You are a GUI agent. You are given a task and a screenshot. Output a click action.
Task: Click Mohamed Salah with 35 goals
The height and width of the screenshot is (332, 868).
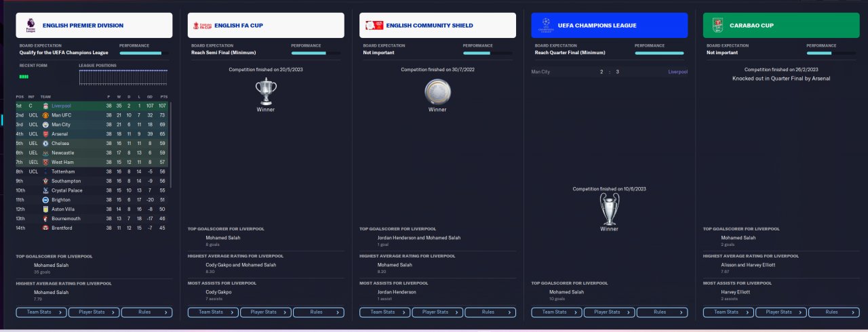point(52,266)
